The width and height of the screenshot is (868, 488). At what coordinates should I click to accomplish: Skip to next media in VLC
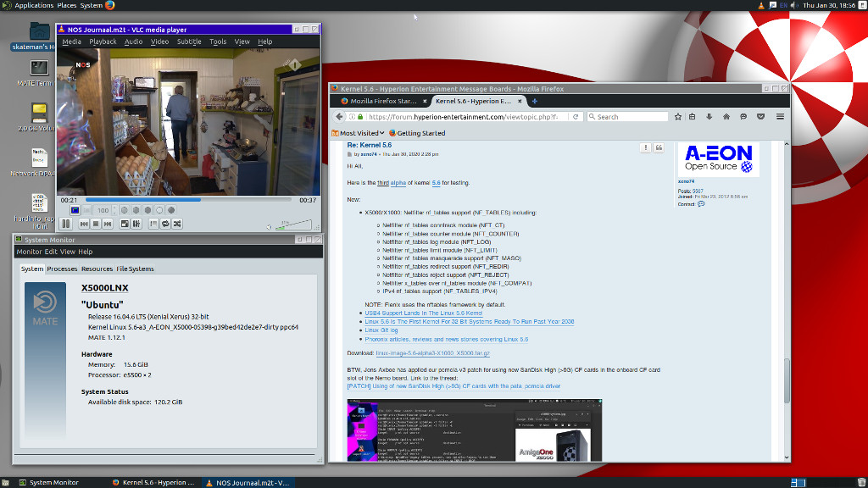pos(108,224)
